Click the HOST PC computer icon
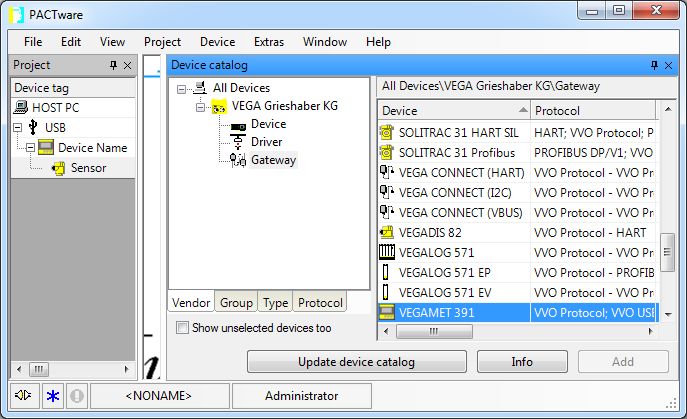The width and height of the screenshot is (687, 419). coord(21,107)
